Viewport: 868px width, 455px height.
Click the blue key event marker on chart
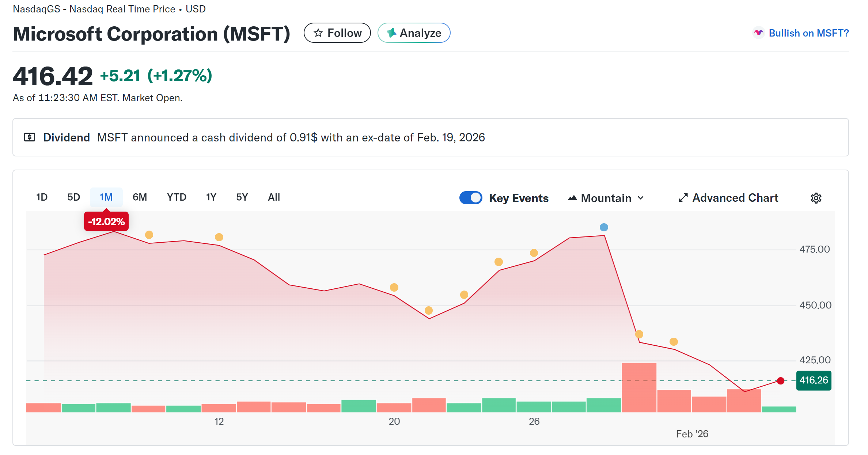[603, 227]
